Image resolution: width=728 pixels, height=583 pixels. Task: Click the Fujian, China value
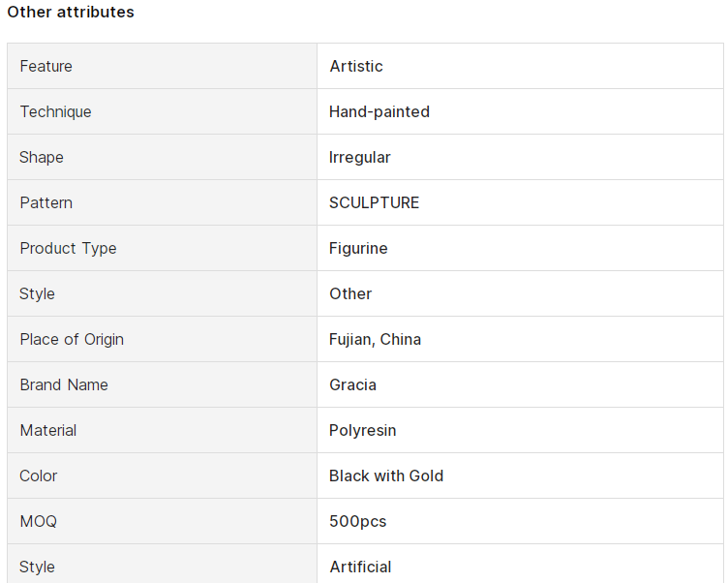pyautogui.click(x=376, y=340)
